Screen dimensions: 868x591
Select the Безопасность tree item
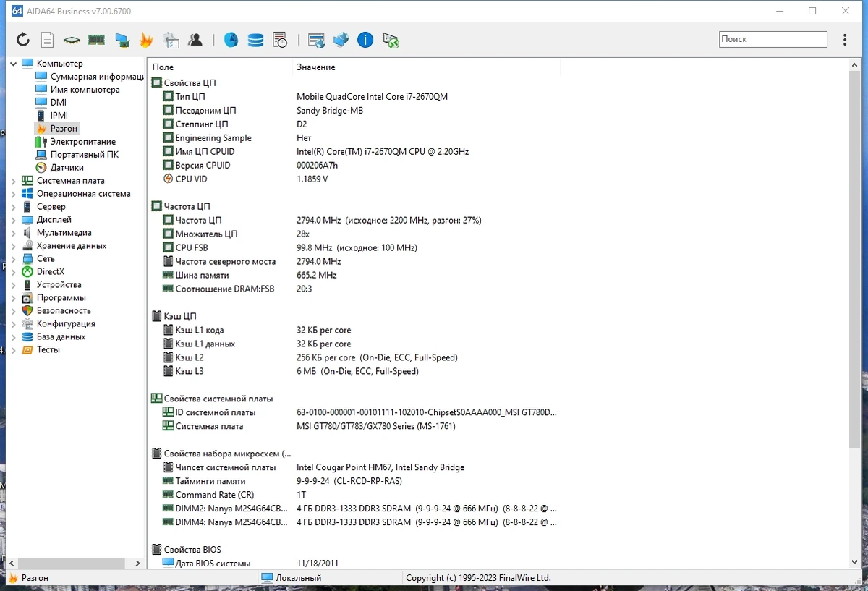pyautogui.click(x=56, y=311)
